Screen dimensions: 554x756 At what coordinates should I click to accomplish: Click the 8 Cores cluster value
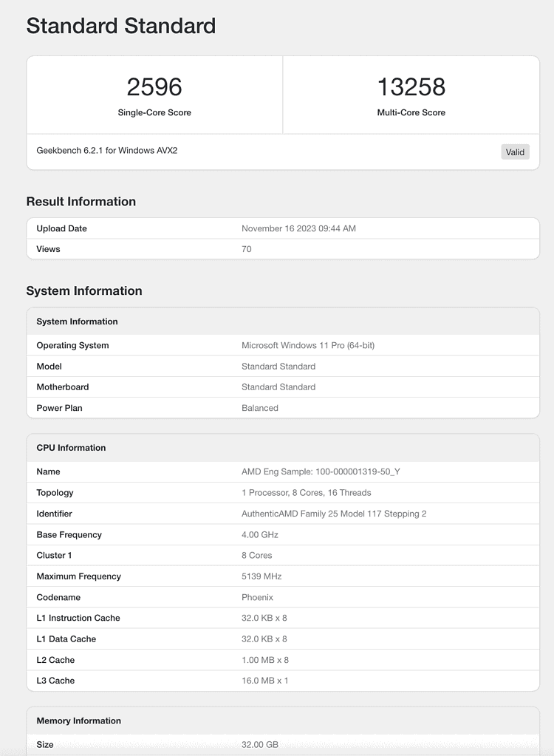point(257,556)
